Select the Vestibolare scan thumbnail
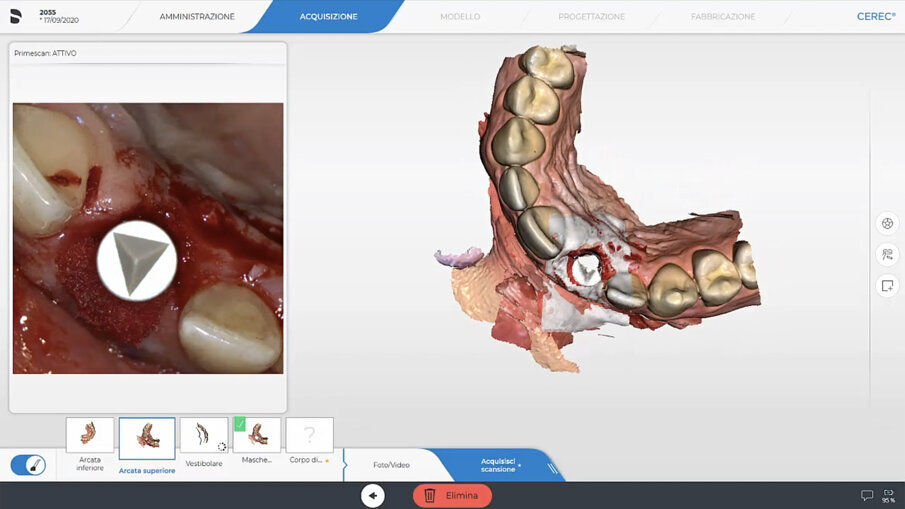Screen dimensions: 905x509 [x=204, y=436]
